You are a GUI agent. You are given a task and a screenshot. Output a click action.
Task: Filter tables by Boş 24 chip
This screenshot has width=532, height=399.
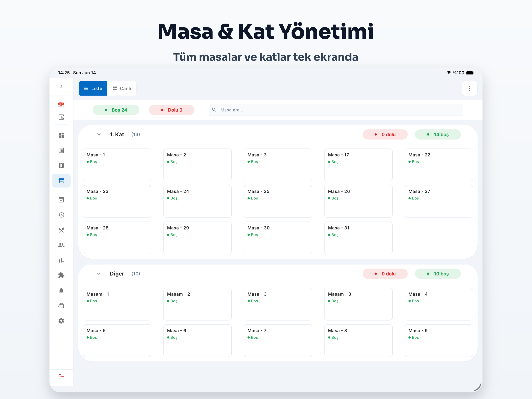click(x=116, y=110)
